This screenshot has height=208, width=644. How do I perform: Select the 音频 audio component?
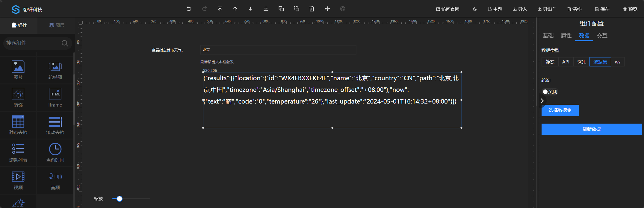click(55, 180)
